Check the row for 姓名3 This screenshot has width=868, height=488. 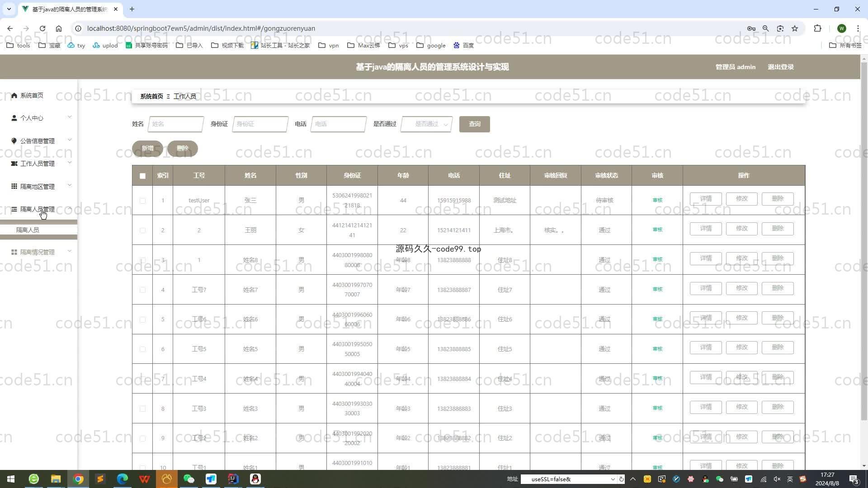point(142,408)
